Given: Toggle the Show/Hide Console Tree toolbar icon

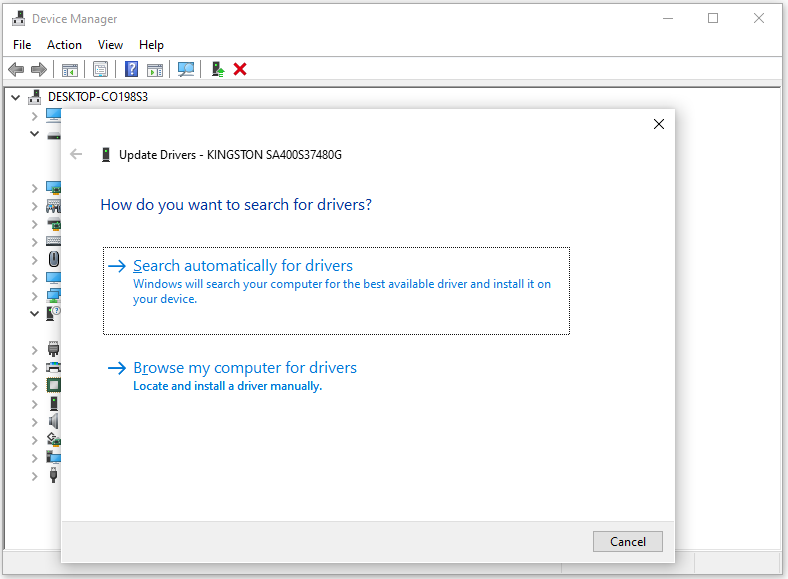Looking at the screenshot, I should pos(70,69).
